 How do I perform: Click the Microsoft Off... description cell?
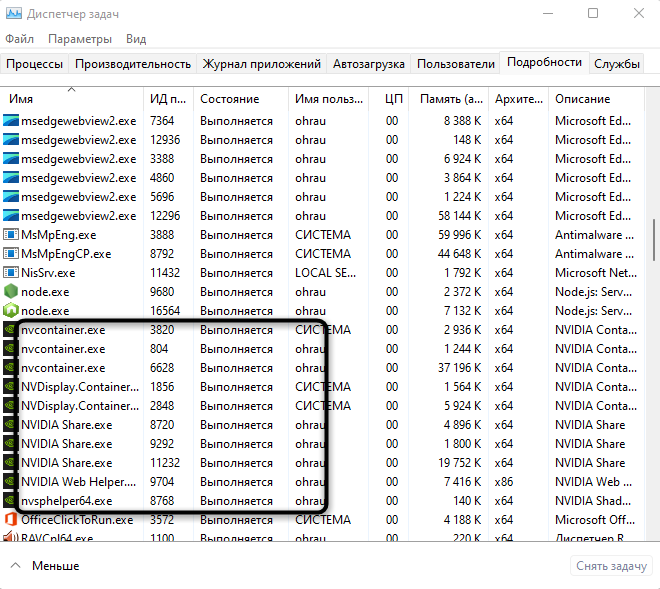(x=595, y=520)
